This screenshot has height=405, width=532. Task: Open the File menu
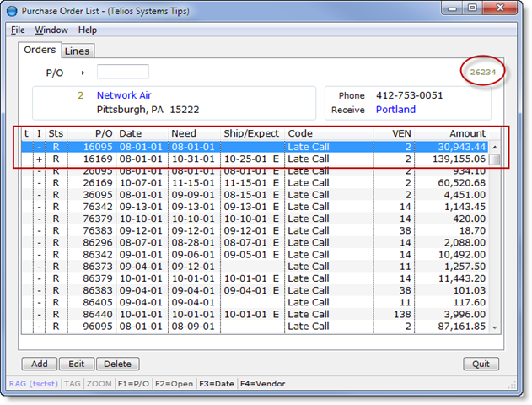pos(18,30)
